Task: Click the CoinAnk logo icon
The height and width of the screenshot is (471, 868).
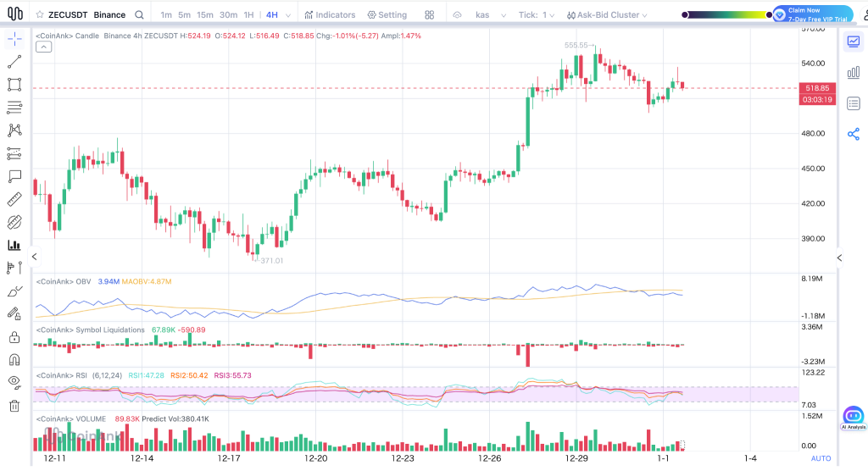Action: point(15,14)
